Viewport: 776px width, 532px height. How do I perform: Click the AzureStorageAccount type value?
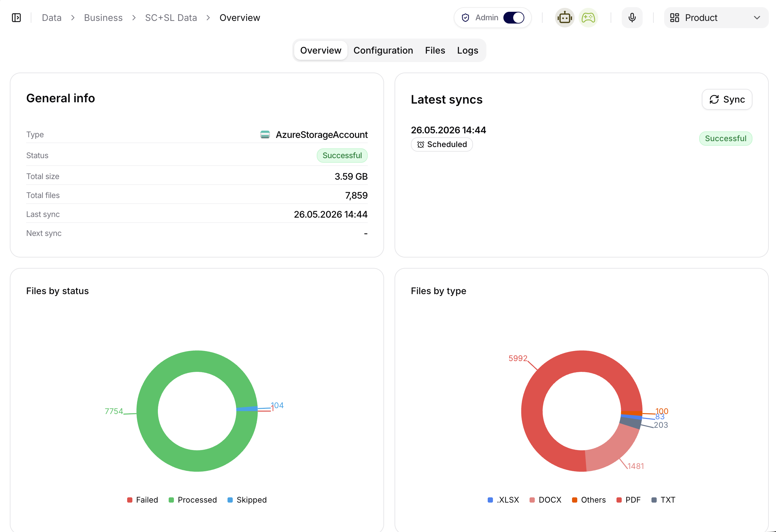322,135
